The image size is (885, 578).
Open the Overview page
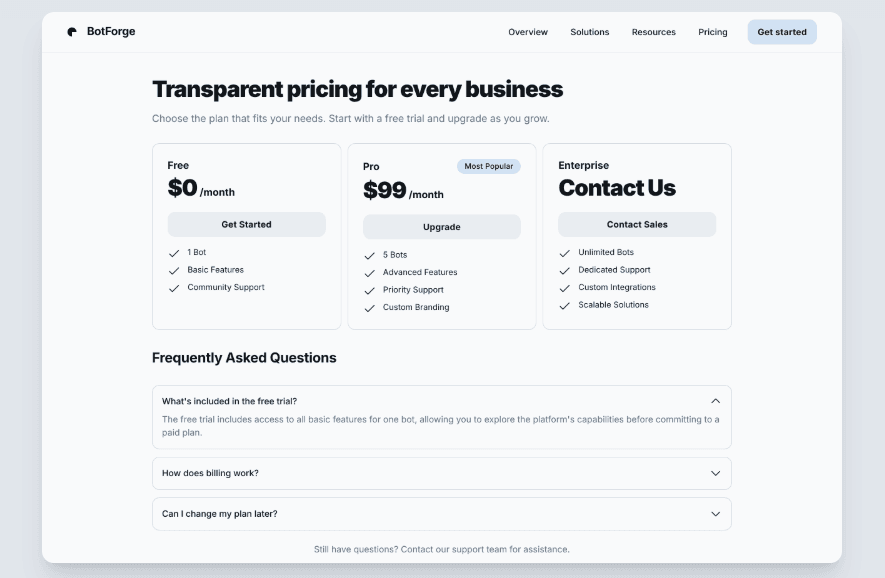pyautogui.click(x=528, y=31)
